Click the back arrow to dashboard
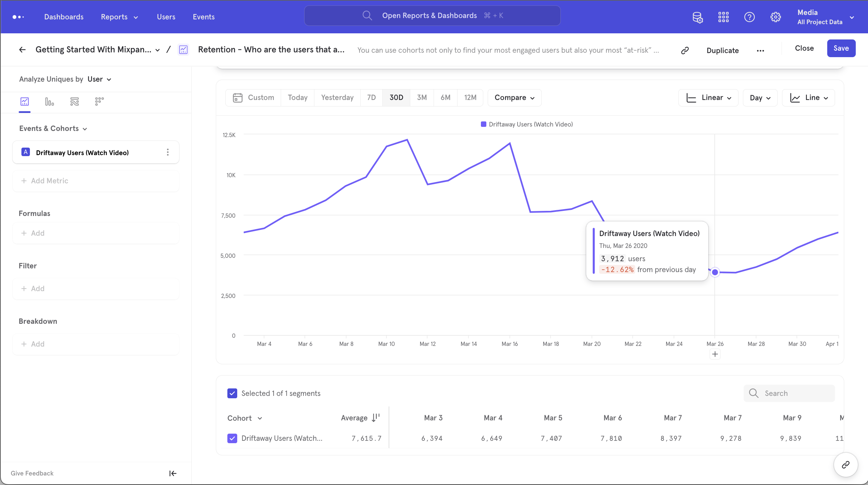This screenshot has width=868, height=485. click(x=22, y=50)
